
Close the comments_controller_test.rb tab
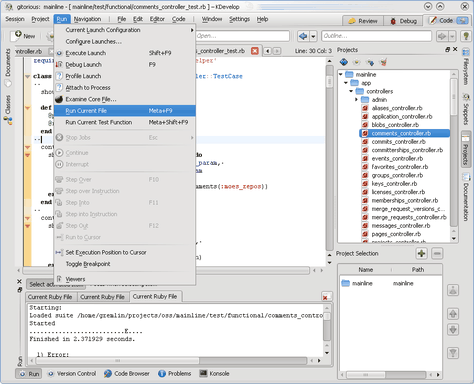pos(255,51)
